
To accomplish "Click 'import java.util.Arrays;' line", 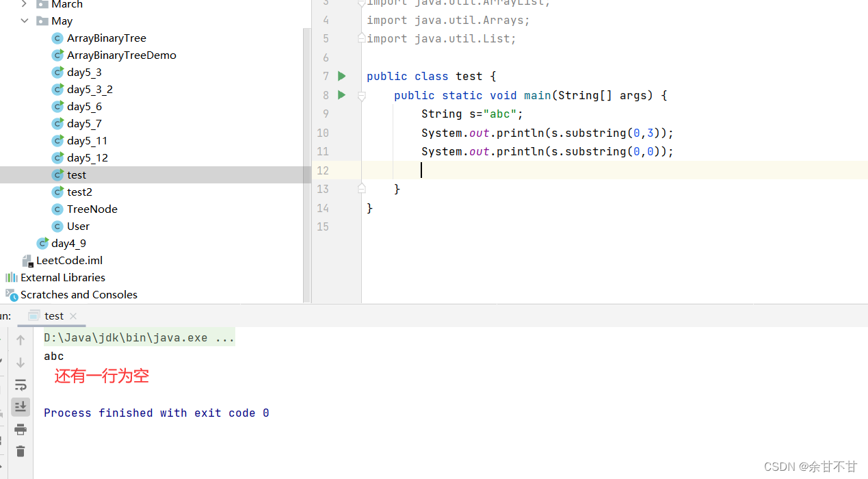I will pos(448,21).
